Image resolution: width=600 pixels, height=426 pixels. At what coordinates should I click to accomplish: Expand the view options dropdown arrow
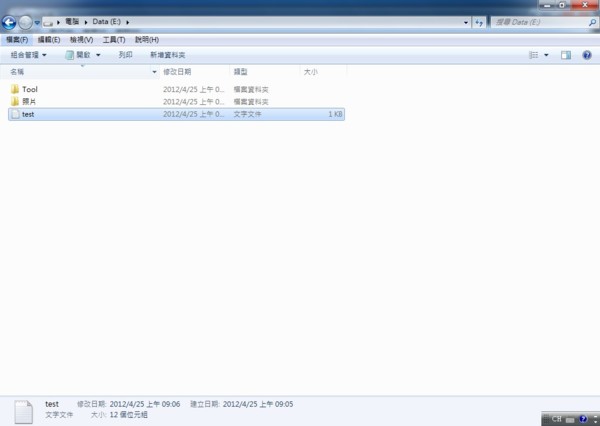[x=546, y=55]
